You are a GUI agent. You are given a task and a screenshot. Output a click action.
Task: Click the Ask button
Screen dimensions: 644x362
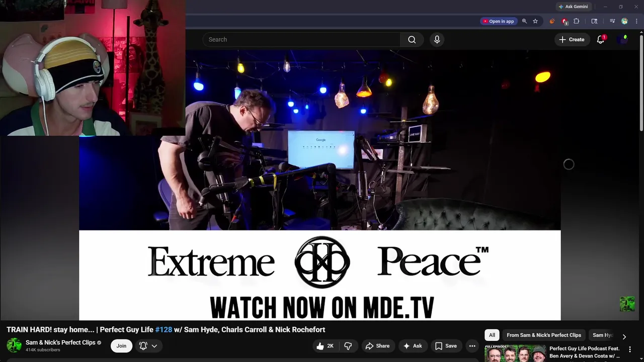click(x=412, y=346)
